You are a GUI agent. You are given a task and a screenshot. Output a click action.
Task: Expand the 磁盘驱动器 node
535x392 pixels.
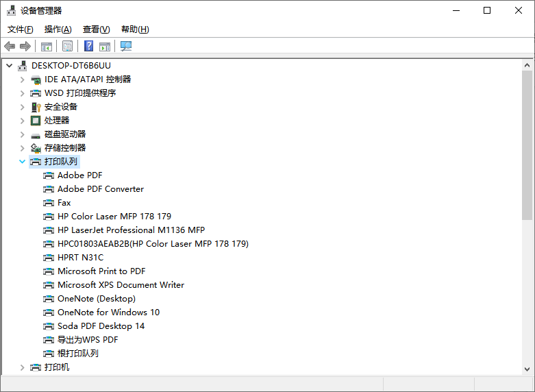pyautogui.click(x=23, y=134)
